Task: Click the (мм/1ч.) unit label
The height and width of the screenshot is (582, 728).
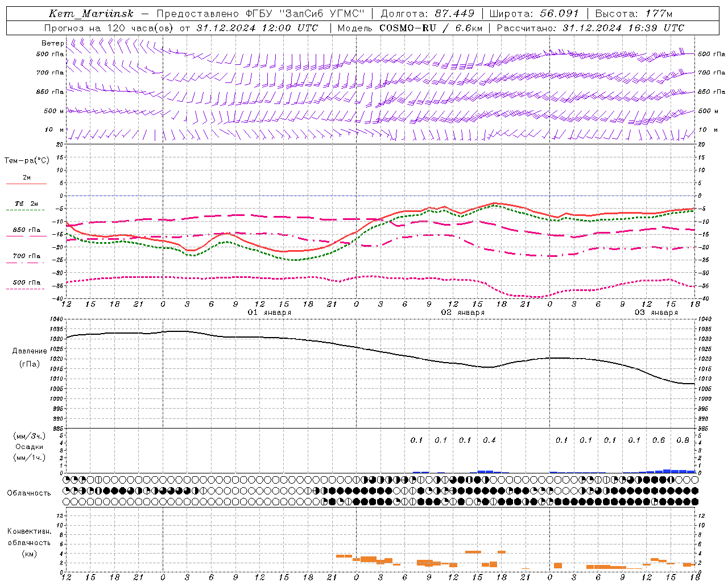Action: 30,458
